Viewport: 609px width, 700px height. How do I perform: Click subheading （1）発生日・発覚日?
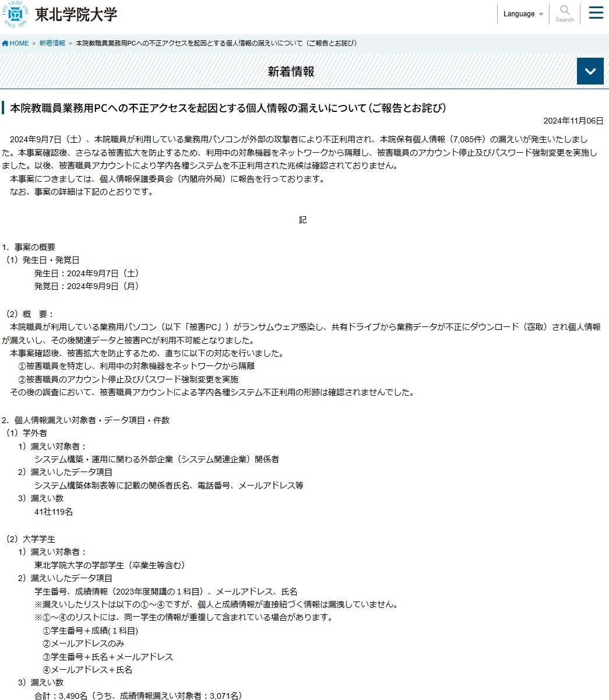[x=41, y=260]
